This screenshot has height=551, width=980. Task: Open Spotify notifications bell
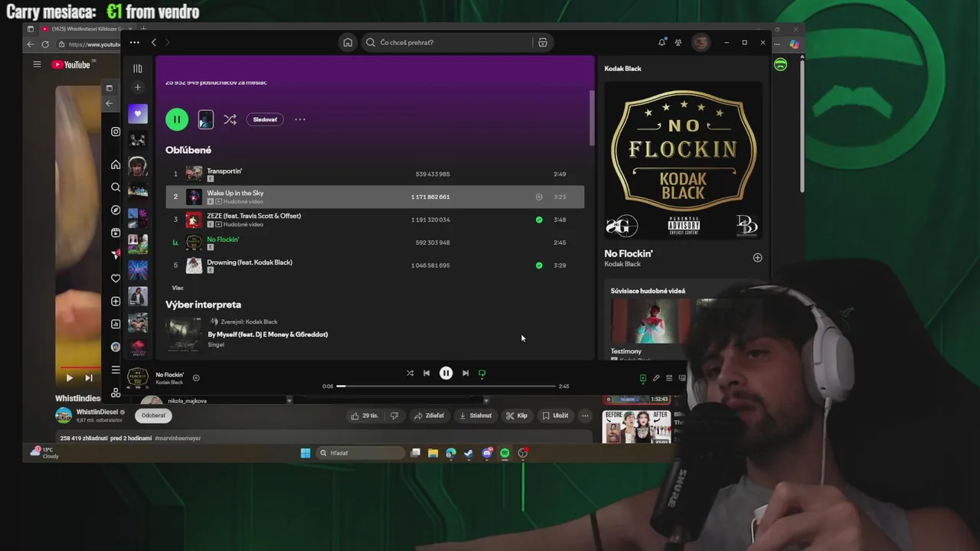(662, 42)
